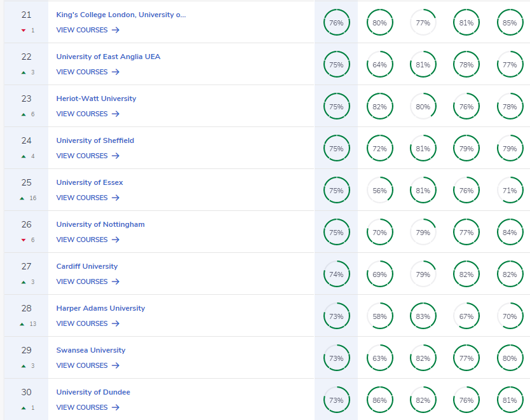Click the arrow icon in the East Anglia row
This screenshot has width=530, height=420.
coord(116,72)
